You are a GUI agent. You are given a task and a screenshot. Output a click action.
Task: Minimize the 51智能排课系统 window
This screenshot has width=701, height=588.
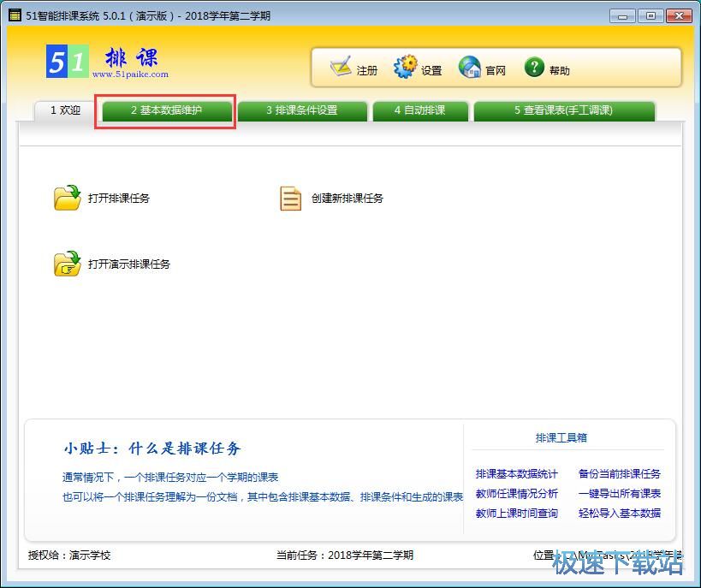[x=622, y=16]
